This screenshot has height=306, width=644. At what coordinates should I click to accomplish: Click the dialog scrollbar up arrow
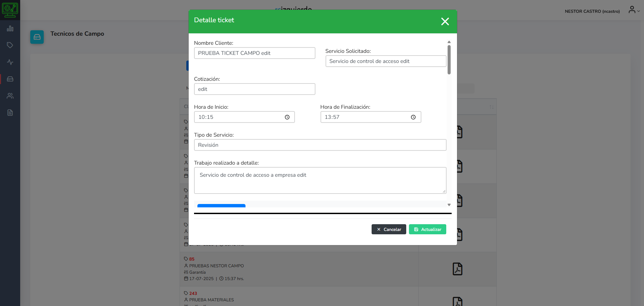click(x=449, y=42)
